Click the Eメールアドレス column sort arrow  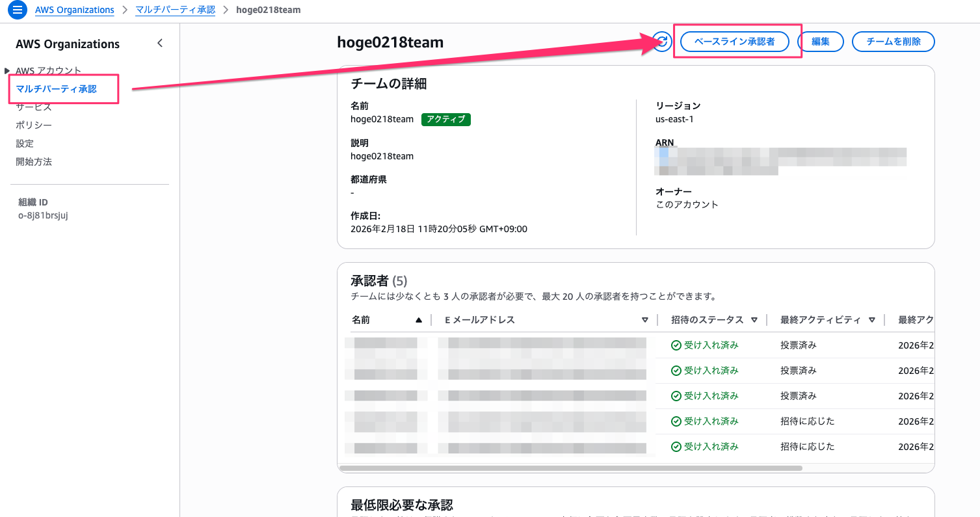[x=644, y=320]
